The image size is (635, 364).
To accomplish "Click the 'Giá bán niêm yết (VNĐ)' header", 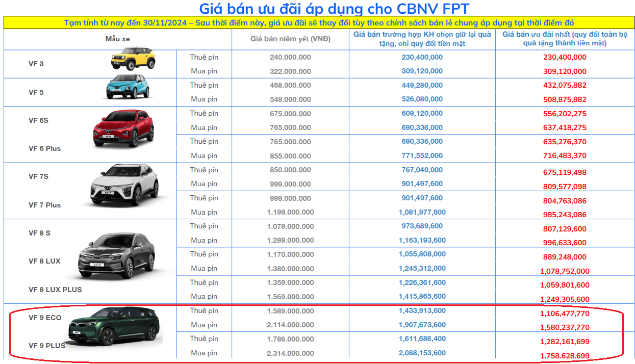I will point(290,39).
